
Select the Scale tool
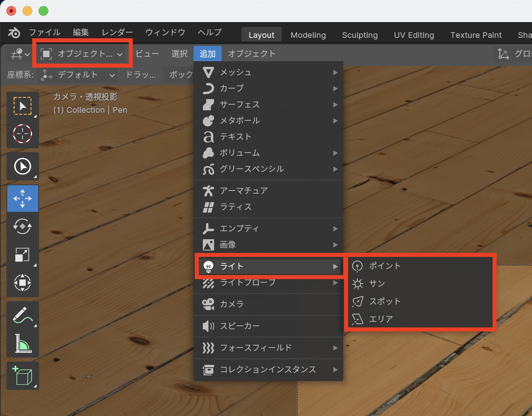pyautogui.click(x=23, y=255)
